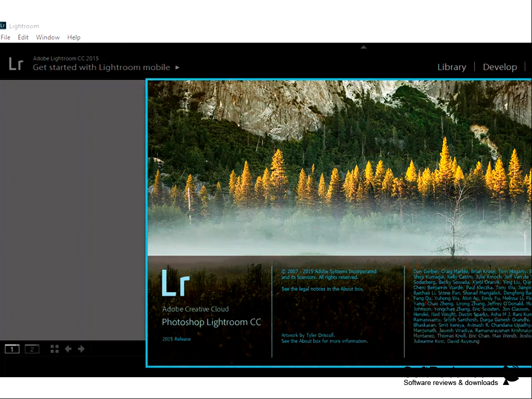Open the Help menu
Image resolution: width=532 pixels, height=399 pixels.
point(74,37)
